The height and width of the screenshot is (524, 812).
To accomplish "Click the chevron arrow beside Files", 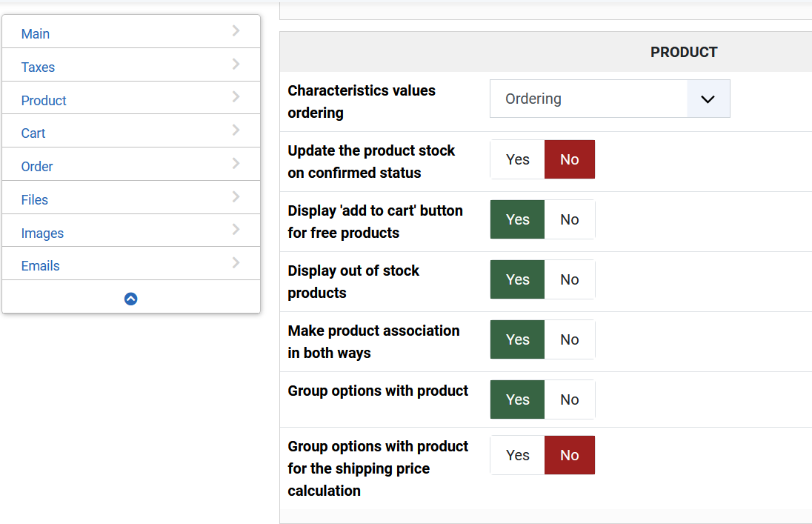I will [x=236, y=197].
